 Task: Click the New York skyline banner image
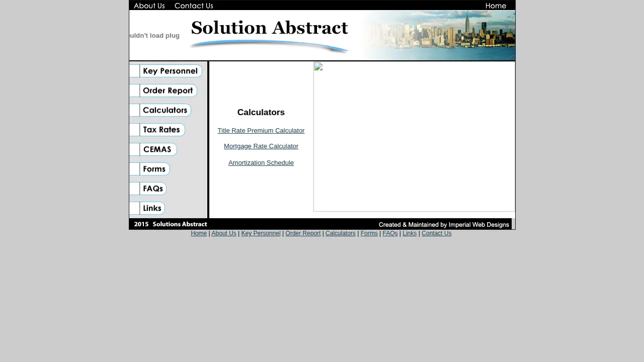click(x=439, y=35)
